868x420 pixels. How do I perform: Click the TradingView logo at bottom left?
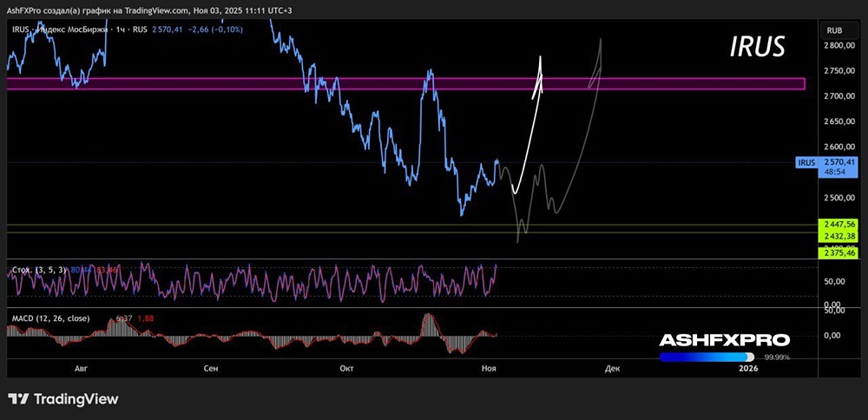click(63, 399)
